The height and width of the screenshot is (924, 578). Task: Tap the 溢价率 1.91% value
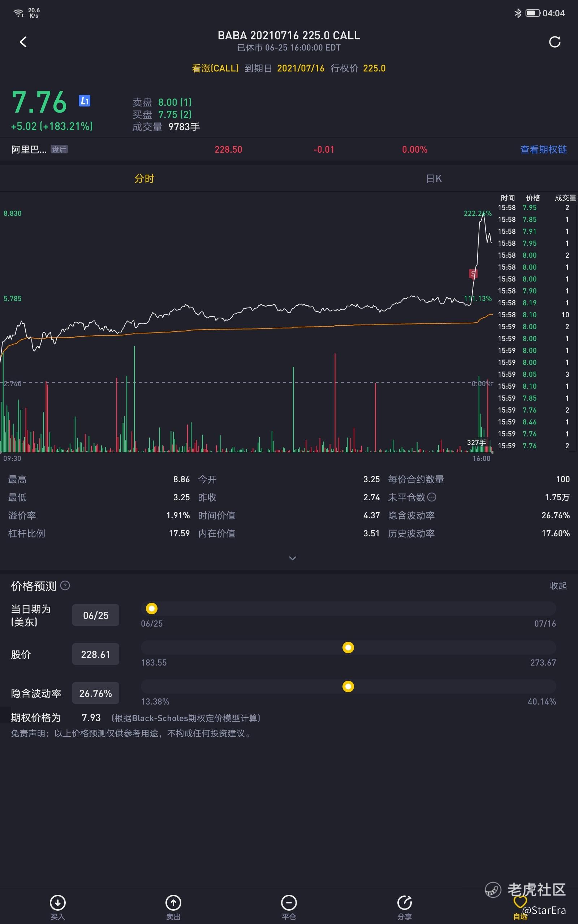[178, 515]
